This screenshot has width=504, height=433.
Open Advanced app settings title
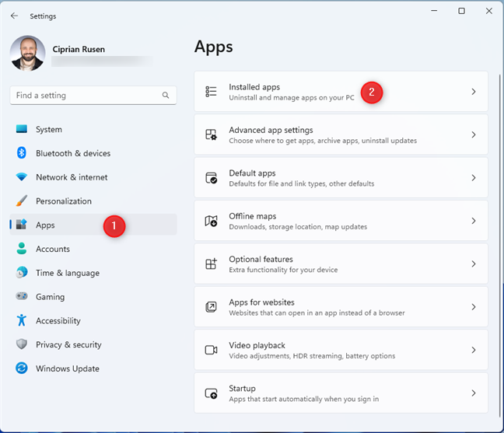271,130
